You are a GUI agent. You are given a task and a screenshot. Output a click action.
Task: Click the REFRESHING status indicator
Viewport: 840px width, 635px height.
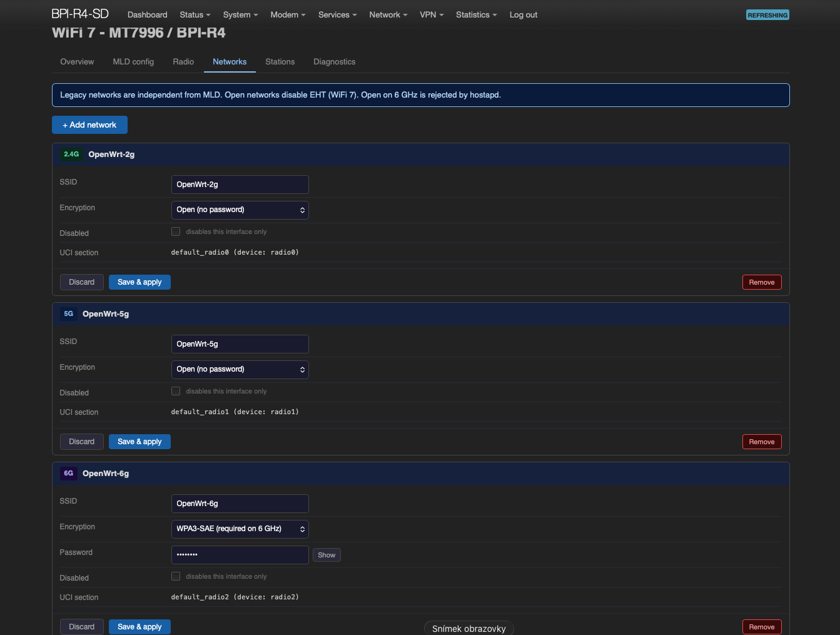(767, 15)
